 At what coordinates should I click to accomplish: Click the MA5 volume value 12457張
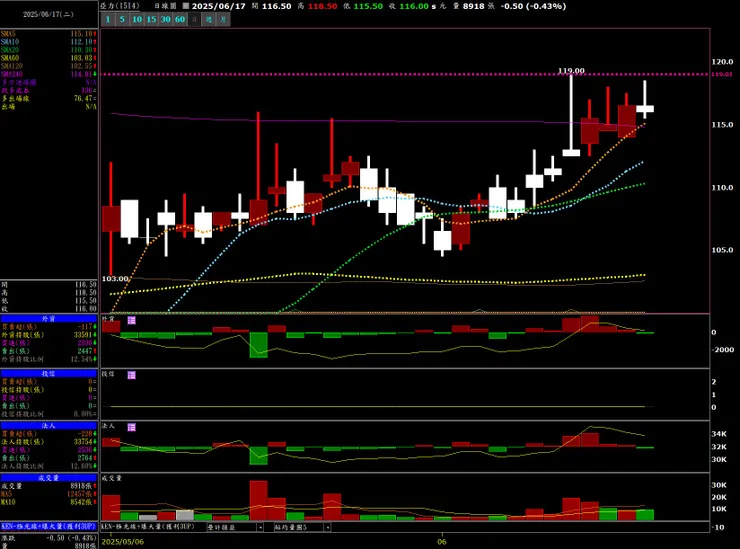click(80, 494)
